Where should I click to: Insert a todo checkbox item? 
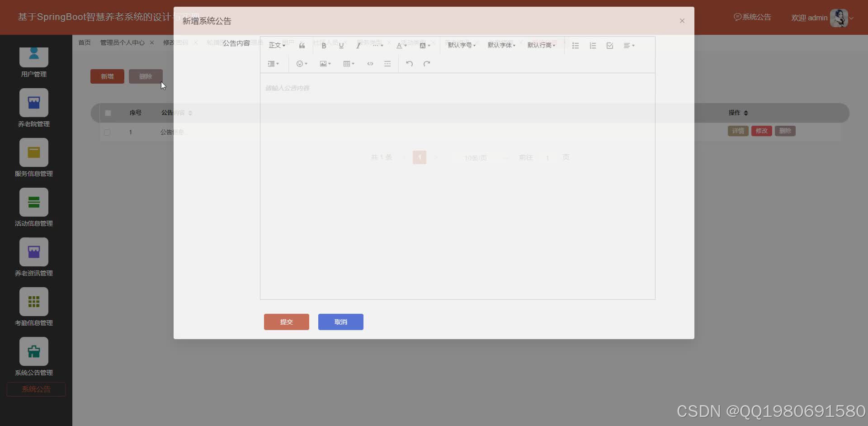pyautogui.click(x=610, y=45)
